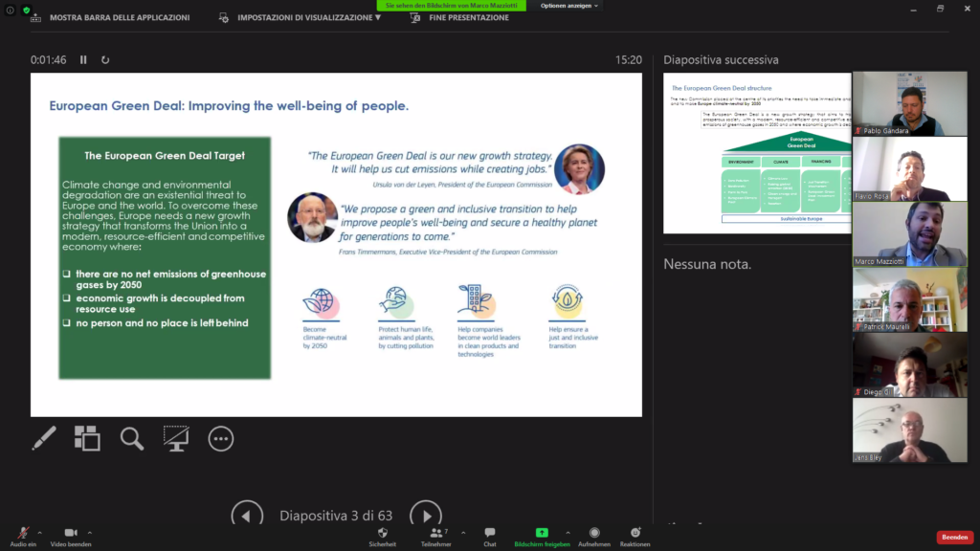
Task: Select the pen and laser pointer tool
Action: point(44,438)
